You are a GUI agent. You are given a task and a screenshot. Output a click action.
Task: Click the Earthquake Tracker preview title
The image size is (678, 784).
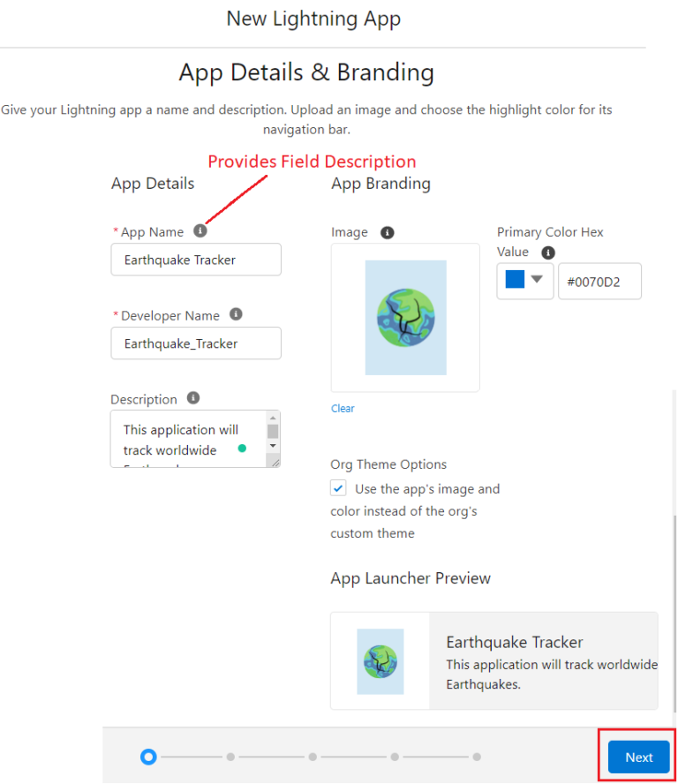point(515,642)
